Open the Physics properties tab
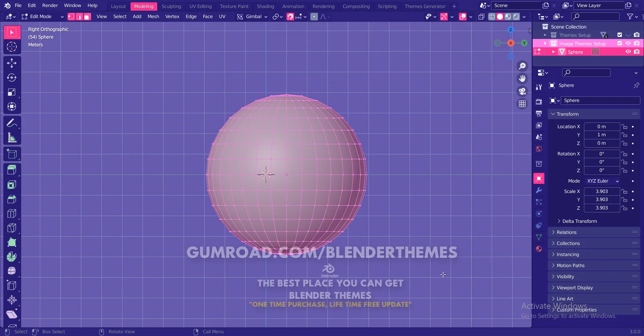This screenshot has width=644, height=336. 539,214
